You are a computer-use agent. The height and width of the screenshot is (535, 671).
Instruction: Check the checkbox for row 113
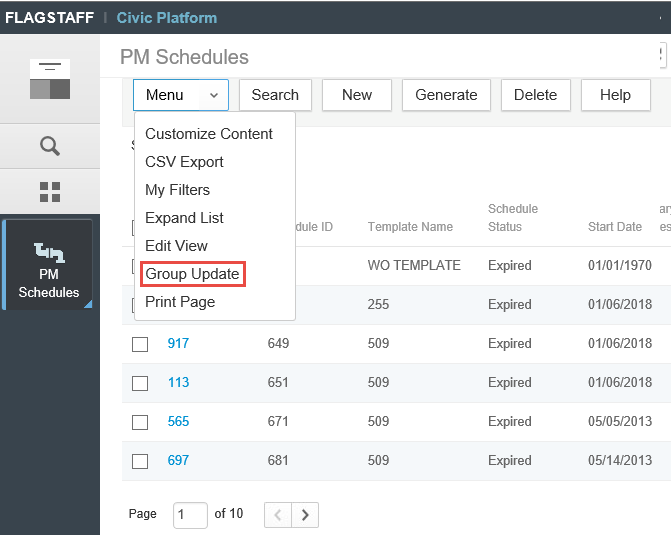140,383
